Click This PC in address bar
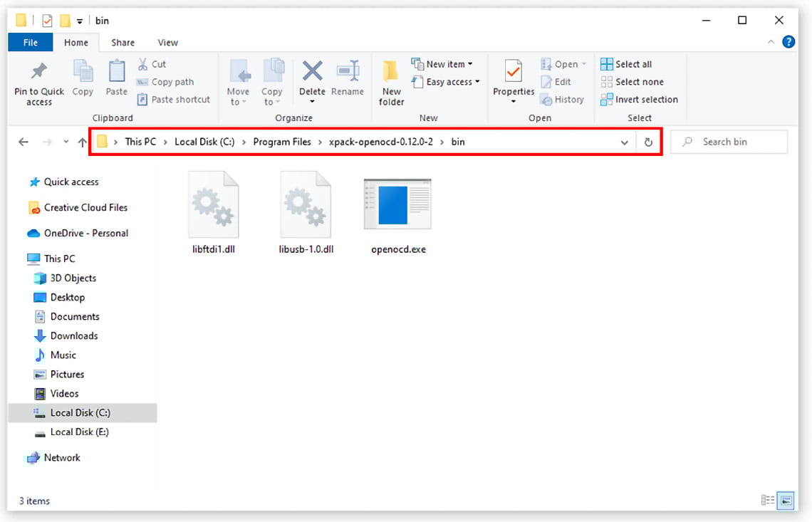The height and width of the screenshot is (522, 812). click(x=140, y=142)
